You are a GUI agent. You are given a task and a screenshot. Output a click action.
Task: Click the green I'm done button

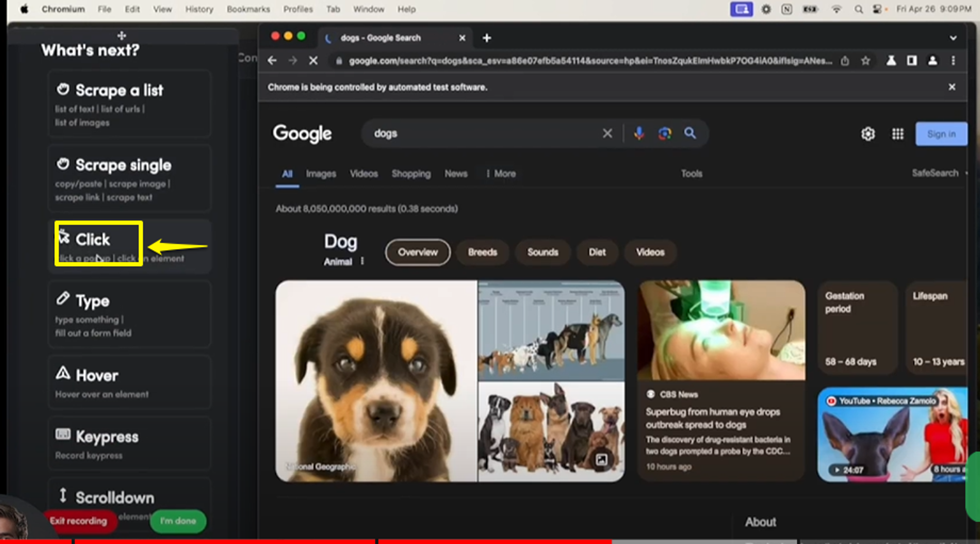(x=178, y=521)
